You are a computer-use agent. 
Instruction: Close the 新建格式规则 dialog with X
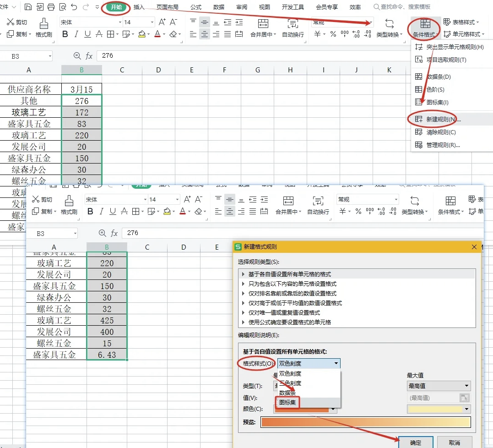474,247
